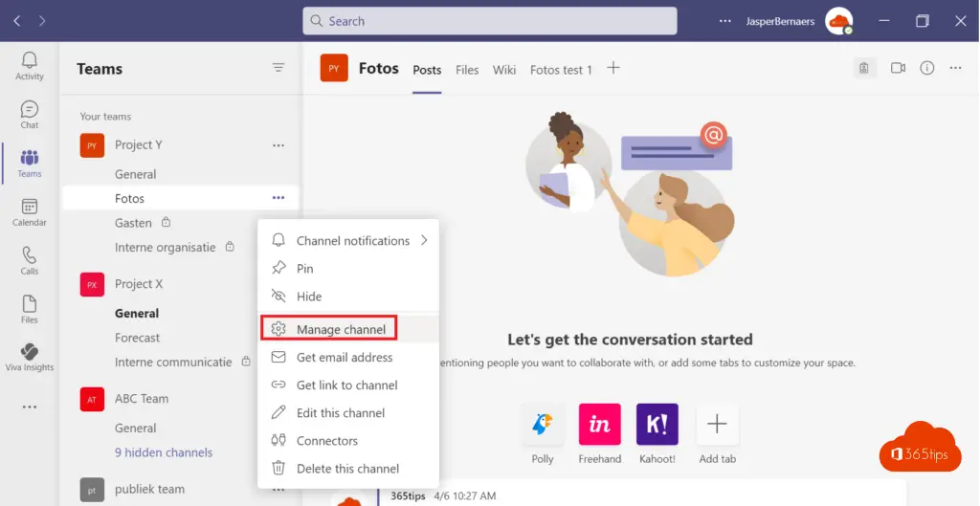980x506 pixels.
Task: Open the Calendar app icon
Action: point(30,211)
